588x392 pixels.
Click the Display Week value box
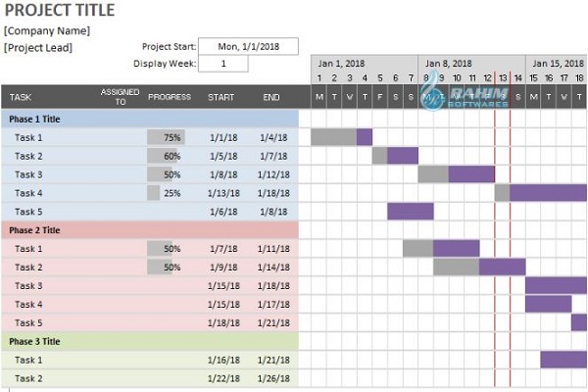223,64
